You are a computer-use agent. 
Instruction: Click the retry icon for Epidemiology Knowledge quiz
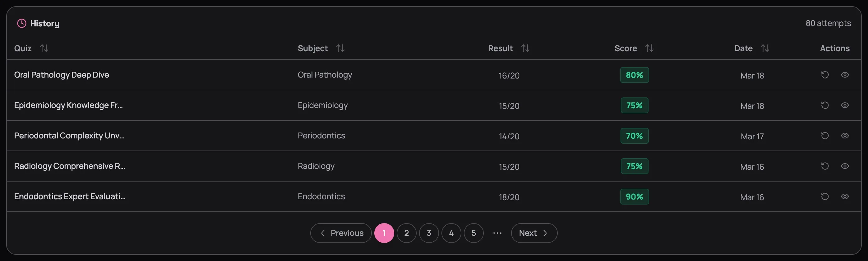point(824,105)
